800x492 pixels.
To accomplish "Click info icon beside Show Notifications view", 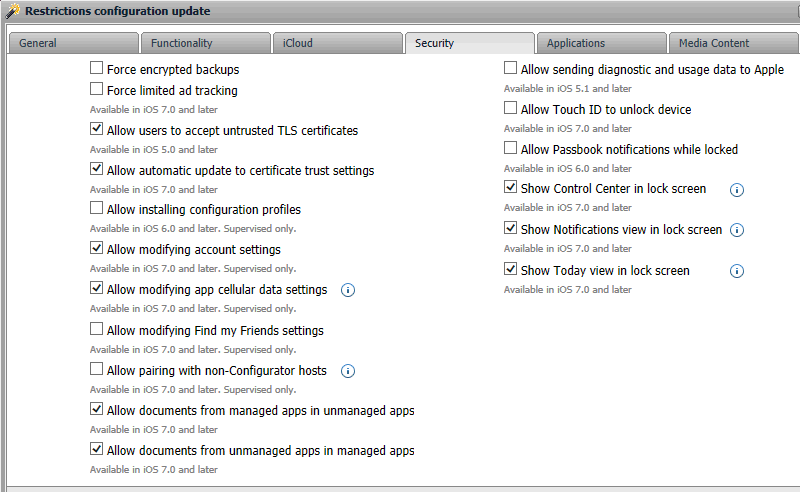I will pyautogui.click(x=737, y=230).
